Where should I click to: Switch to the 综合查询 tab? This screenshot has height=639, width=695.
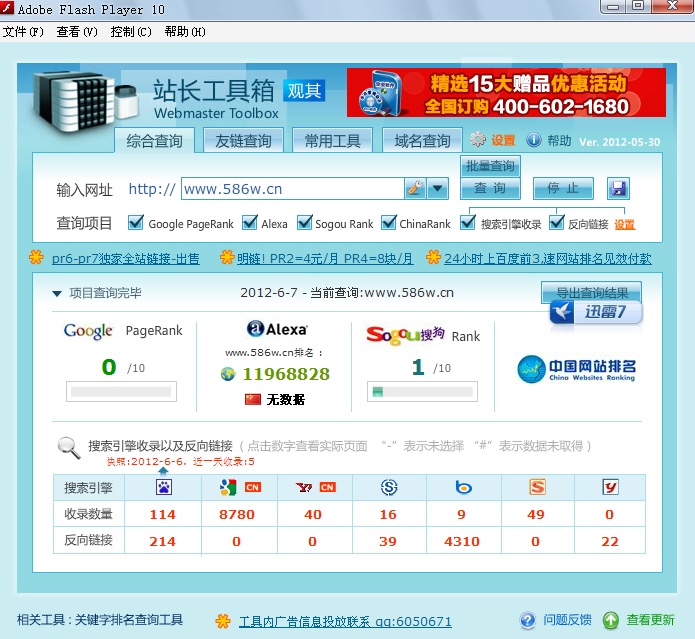click(x=154, y=141)
